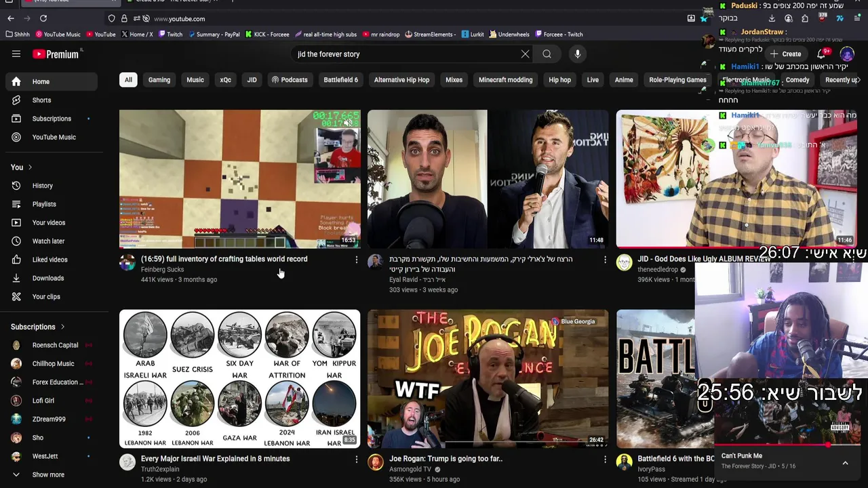This screenshot has height=488, width=868.
Task: Open options for crafting tables world record video
Action: (x=357, y=260)
